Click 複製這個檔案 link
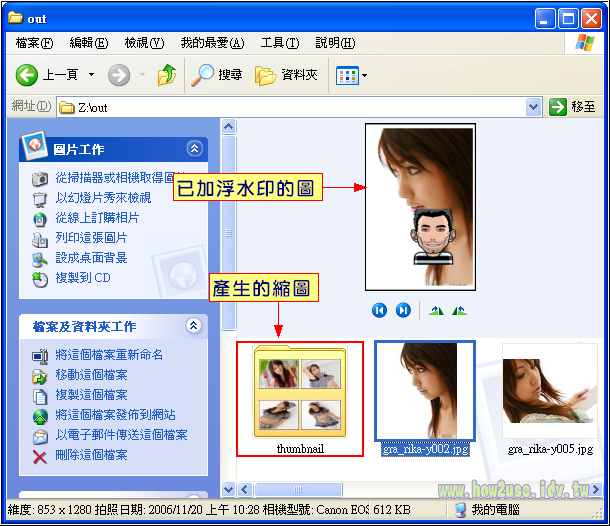 pyautogui.click(x=91, y=395)
